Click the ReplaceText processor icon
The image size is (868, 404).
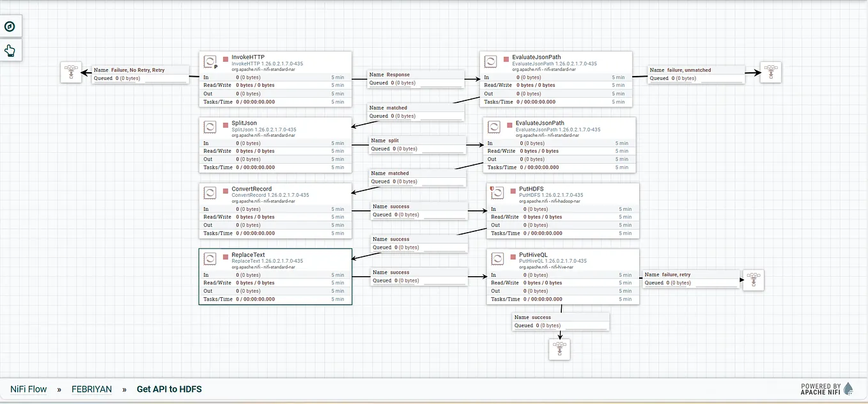pos(210,258)
